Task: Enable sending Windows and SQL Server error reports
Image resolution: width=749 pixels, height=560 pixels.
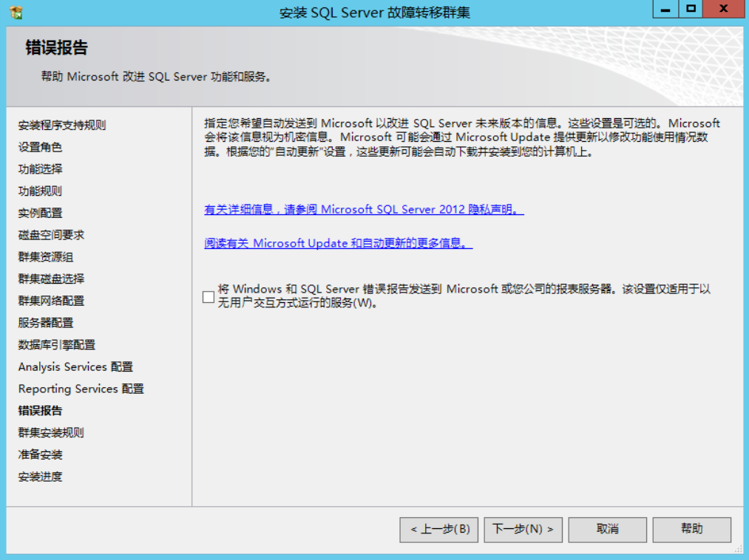Action: [209, 297]
